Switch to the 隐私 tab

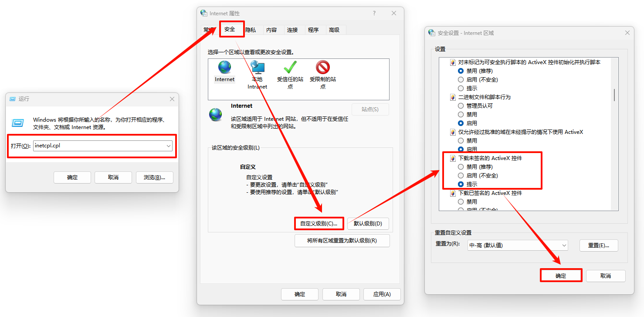pyautogui.click(x=251, y=30)
